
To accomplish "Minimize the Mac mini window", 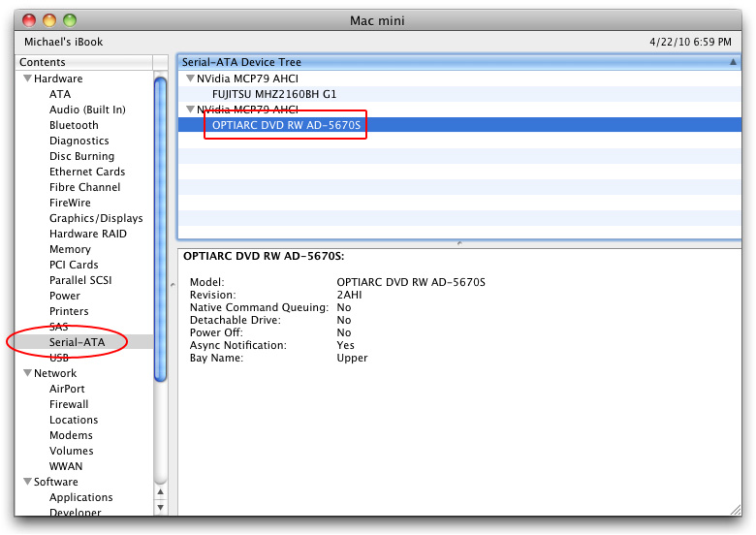I will tap(49, 20).
